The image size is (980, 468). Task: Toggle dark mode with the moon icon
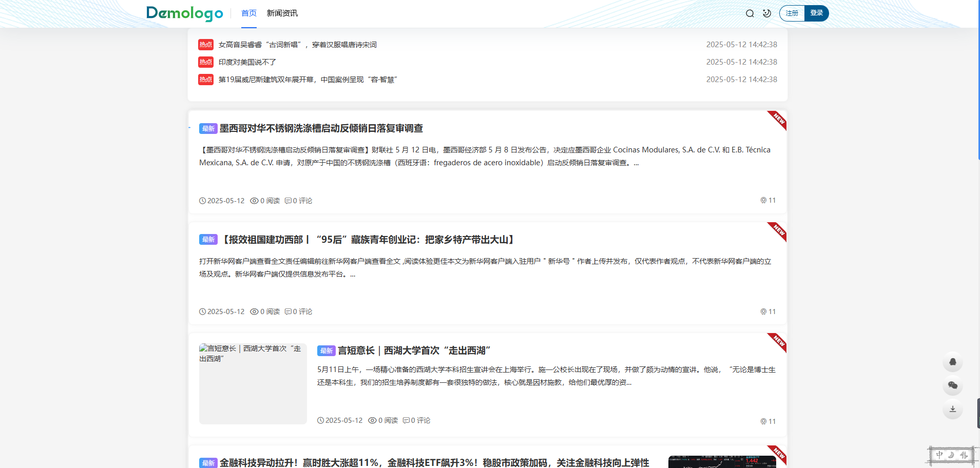click(x=766, y=13)
